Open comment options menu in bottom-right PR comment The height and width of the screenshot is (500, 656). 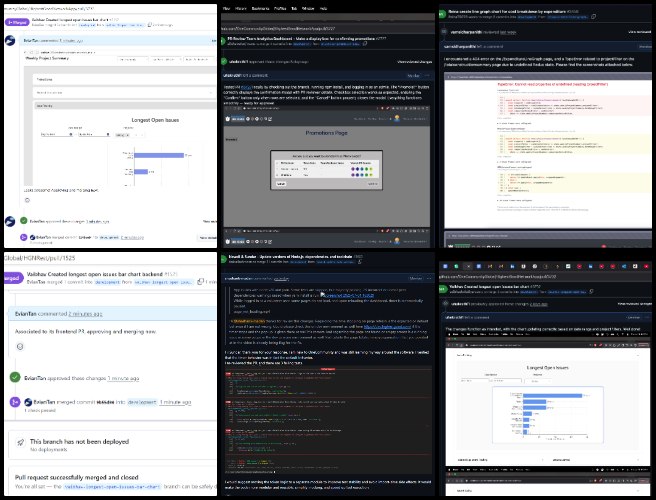tap(647, 318)
